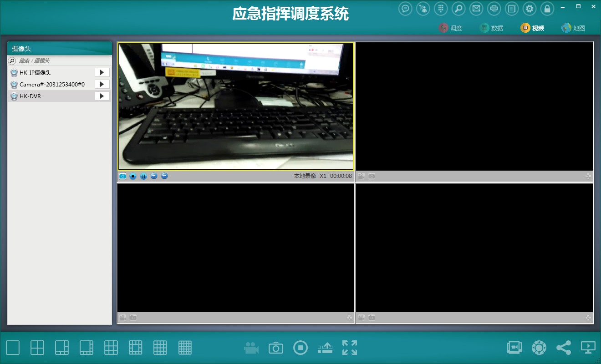This screenshot has height=364, width=601.
Task: Select the four-pane grid layout
Action: pos(37,348)
